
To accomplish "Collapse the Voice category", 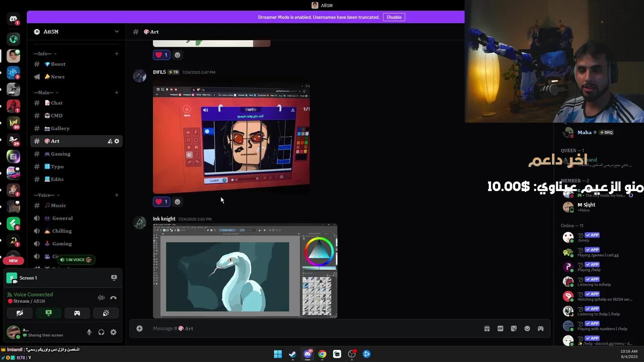I will click(47, 195).
